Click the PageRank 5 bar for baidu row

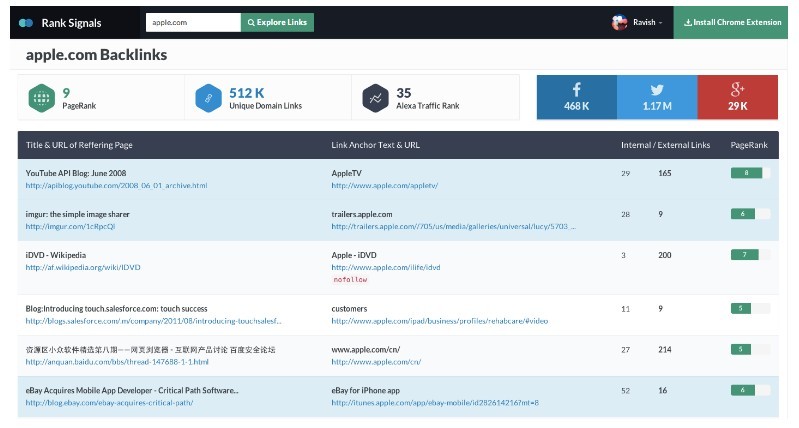750,349
